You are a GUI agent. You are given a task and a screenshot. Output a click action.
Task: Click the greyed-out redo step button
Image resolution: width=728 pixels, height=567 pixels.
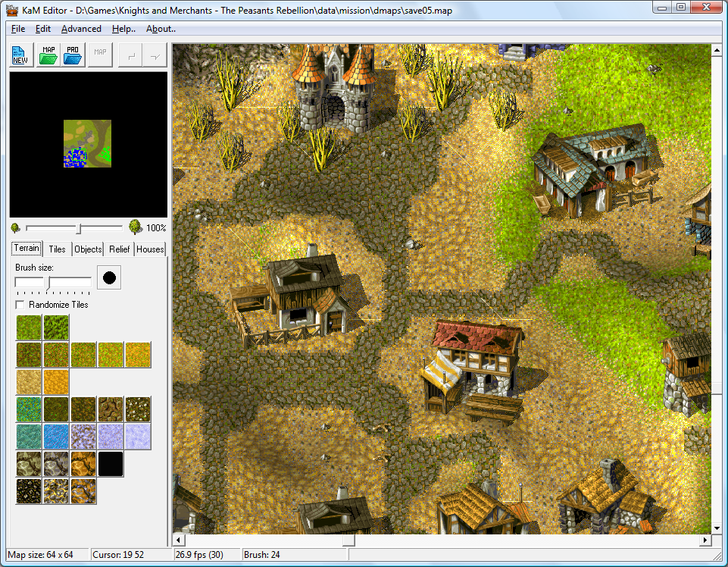pos(155,55)
